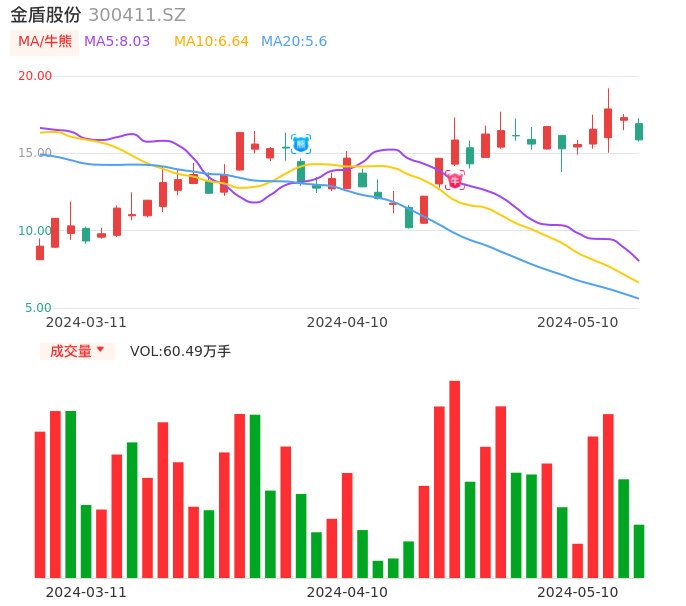Click the 15.00 price axis label
686x606 pixels.
(x=35, y=153)
